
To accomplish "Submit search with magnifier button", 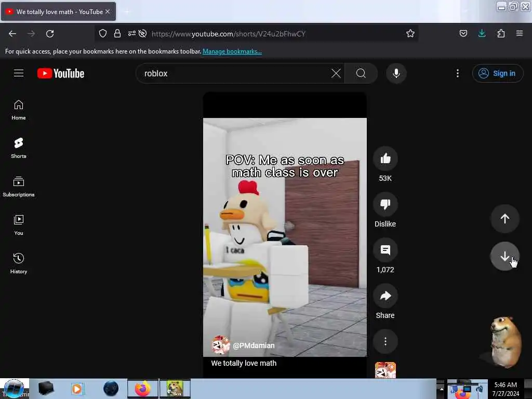I will pyautogui.click(x=361, y=73).
